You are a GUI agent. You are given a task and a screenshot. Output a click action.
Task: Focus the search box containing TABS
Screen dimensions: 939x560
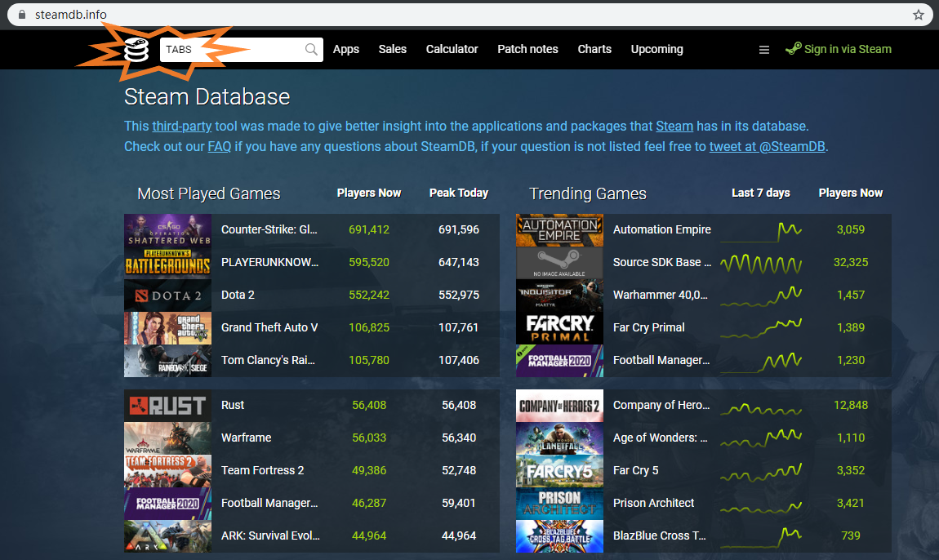coord(242,50)
